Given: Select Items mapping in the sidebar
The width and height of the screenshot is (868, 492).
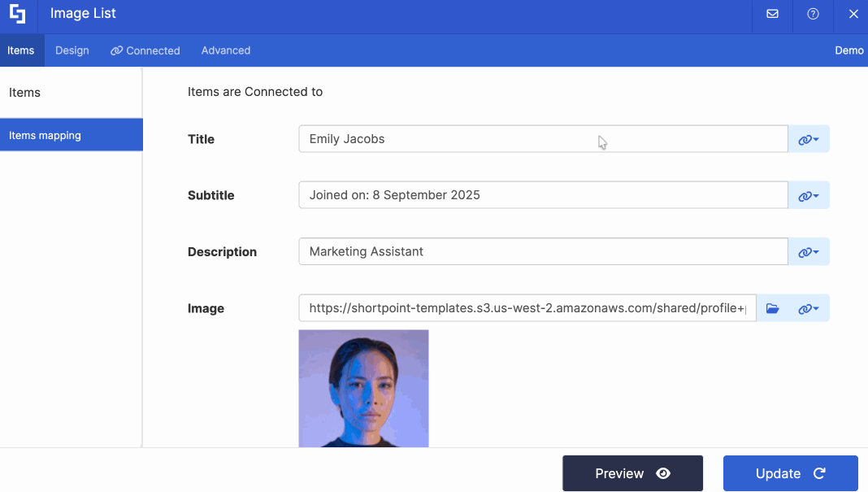Looking at the screenshot, I should click(72, 135).
